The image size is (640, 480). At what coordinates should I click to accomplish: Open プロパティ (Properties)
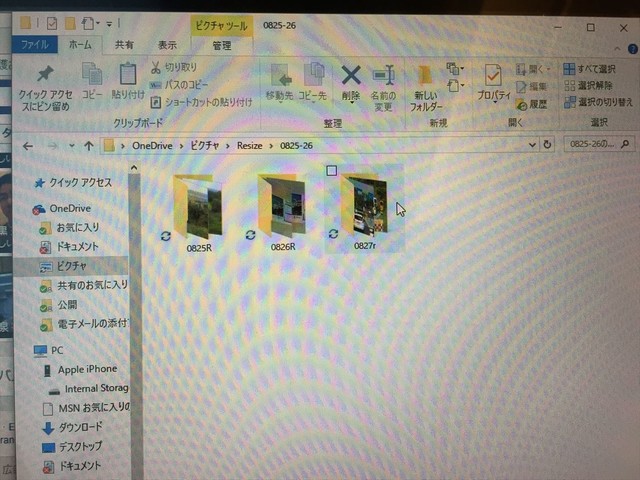tap(494, 83)
